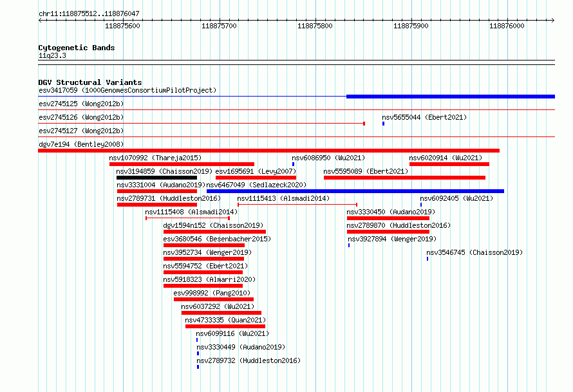Open the esv2745127 (Wong2012b) entry
This screenshot has width=573, height=392.
pos(81,131)
